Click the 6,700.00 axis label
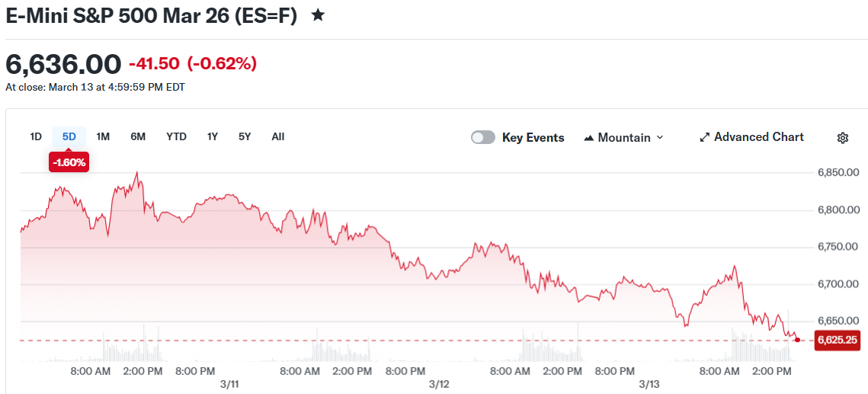Viewport: 868px width, 394px height. 838,284
